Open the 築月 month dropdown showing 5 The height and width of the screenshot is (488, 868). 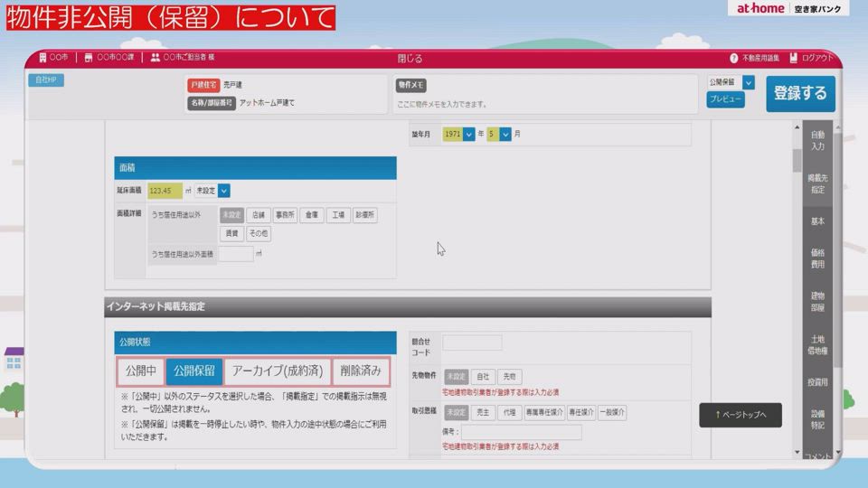(505, 134)
